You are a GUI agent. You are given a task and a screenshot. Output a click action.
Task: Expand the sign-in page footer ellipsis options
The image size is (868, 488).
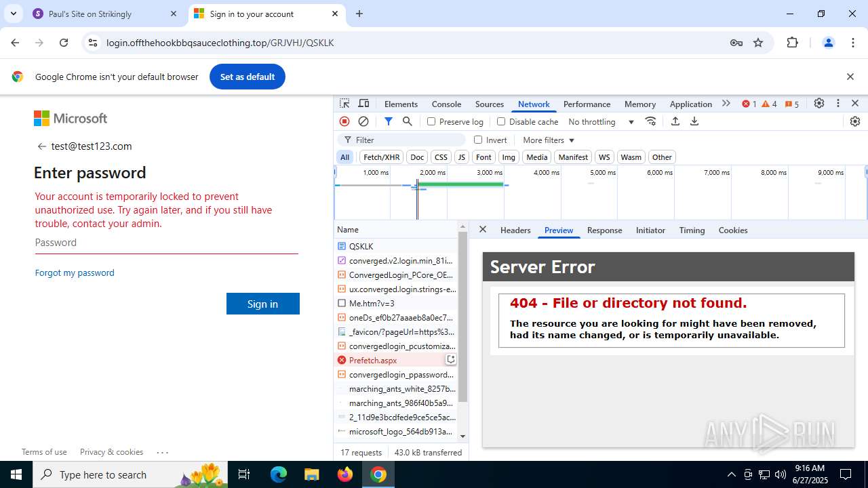tap(162, 452)
